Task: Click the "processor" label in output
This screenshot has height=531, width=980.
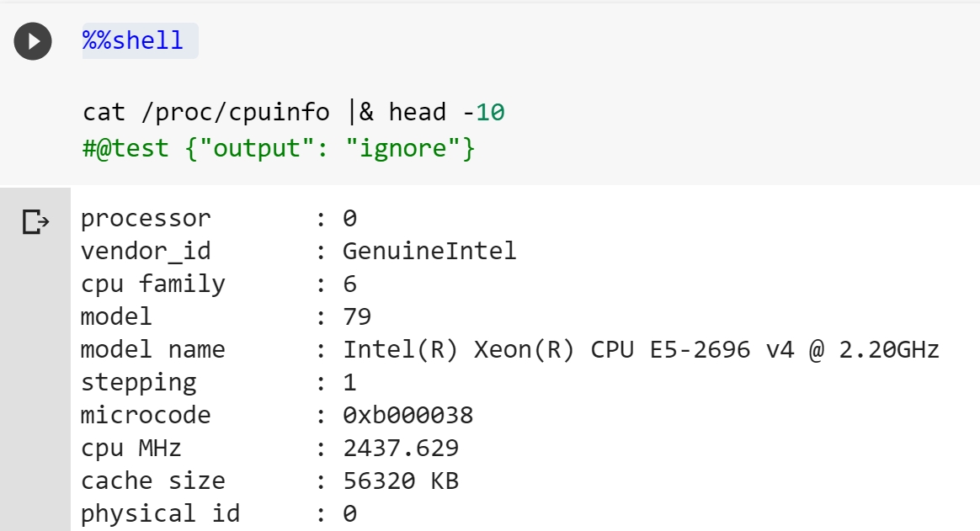Action: click(146, 219)
